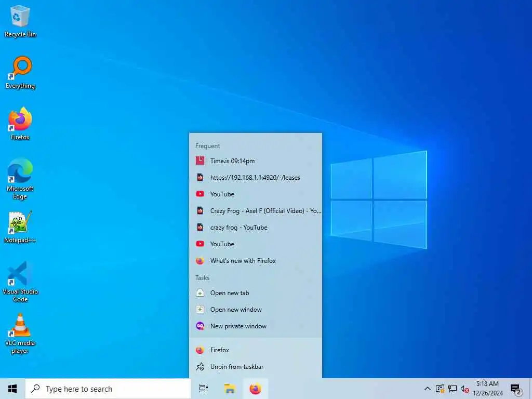
Task: Click the Show desktop sliver at taskbar edge
Action: pyautogui.click(x=530, y=389)
